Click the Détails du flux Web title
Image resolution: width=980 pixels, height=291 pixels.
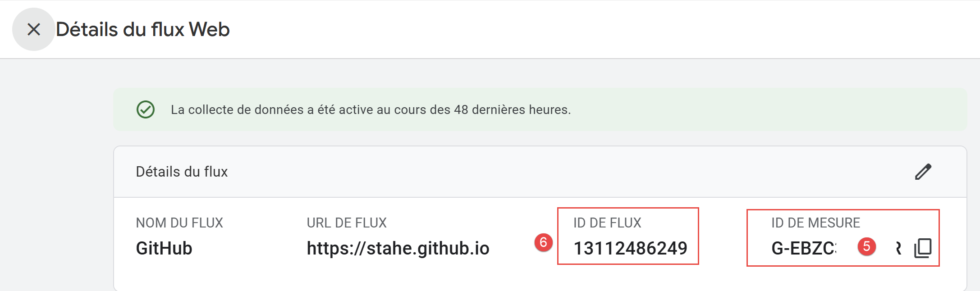(142, 30)
